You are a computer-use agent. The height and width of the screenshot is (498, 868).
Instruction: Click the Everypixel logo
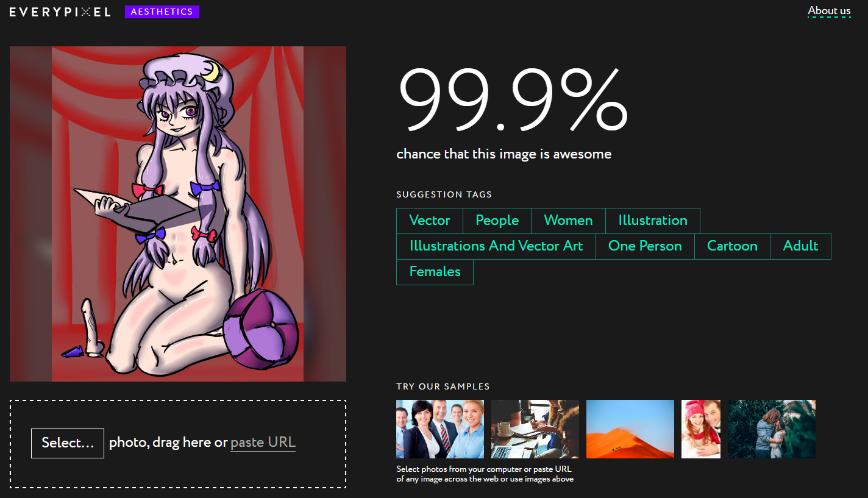click(60, 12)
